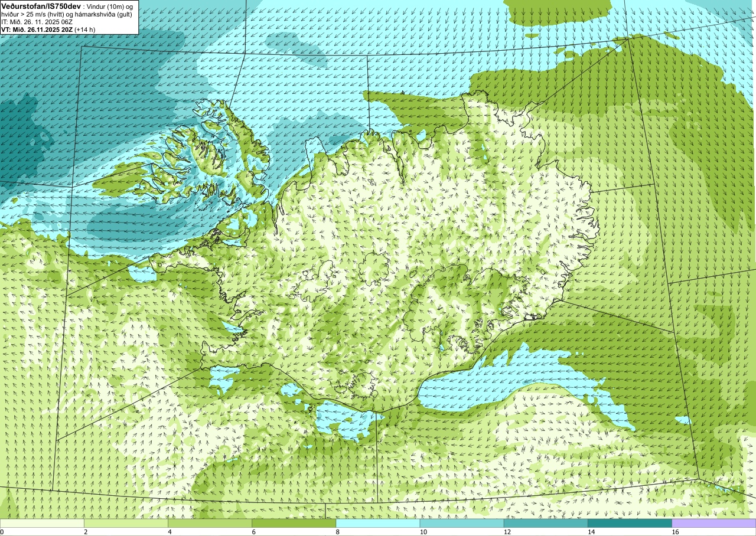Viewport: 756px width, 536px height.
Task: Click the dark teal 14–16 m/s legend swatch
Action: (x=630, y=523)
